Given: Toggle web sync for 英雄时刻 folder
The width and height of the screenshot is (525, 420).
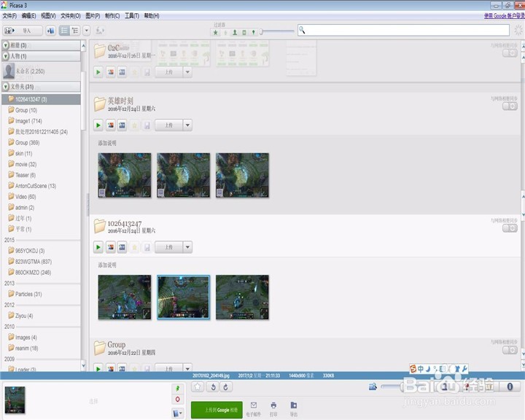Looking at the screenshot, I should (510, 106).
